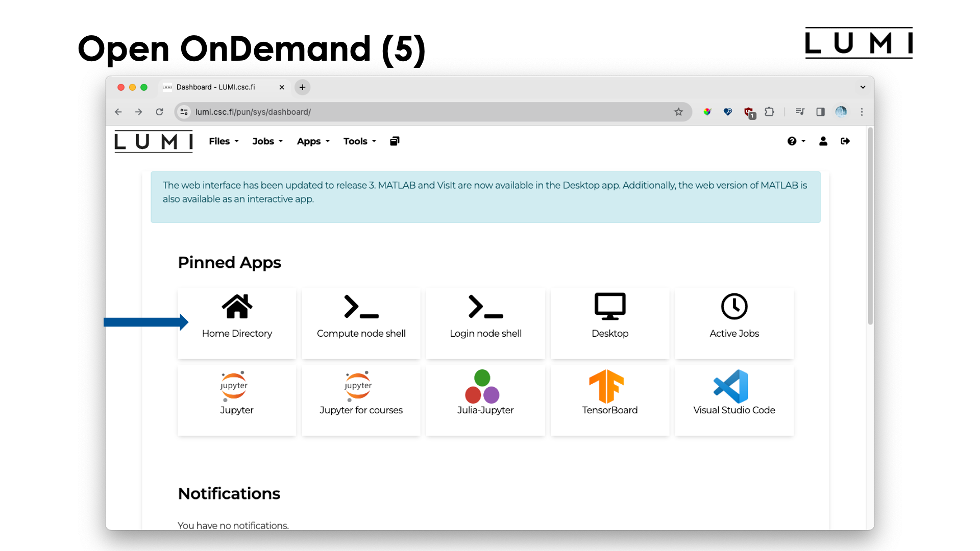Image resolution: width=980 pixels, height=551 pixels.
Task: Close the Dashboard browser tab
Action: (282, 87)
